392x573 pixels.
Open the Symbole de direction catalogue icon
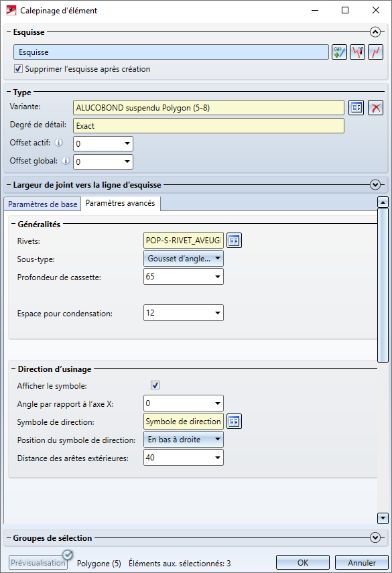[234, 422]
